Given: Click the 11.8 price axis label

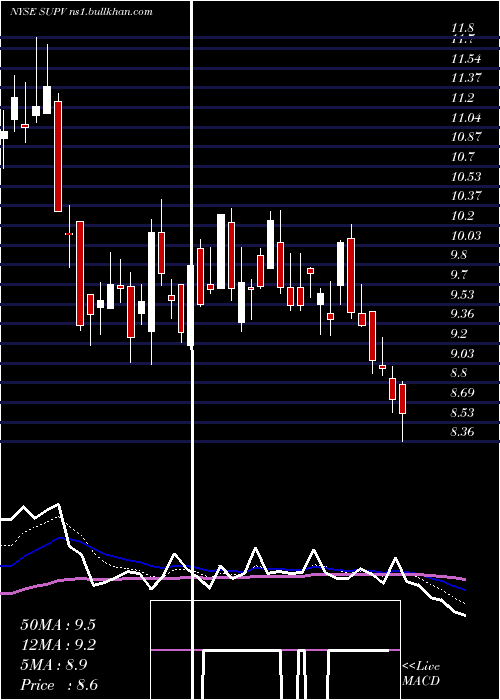Looking at the screenshot, I should tap(462, 28).
